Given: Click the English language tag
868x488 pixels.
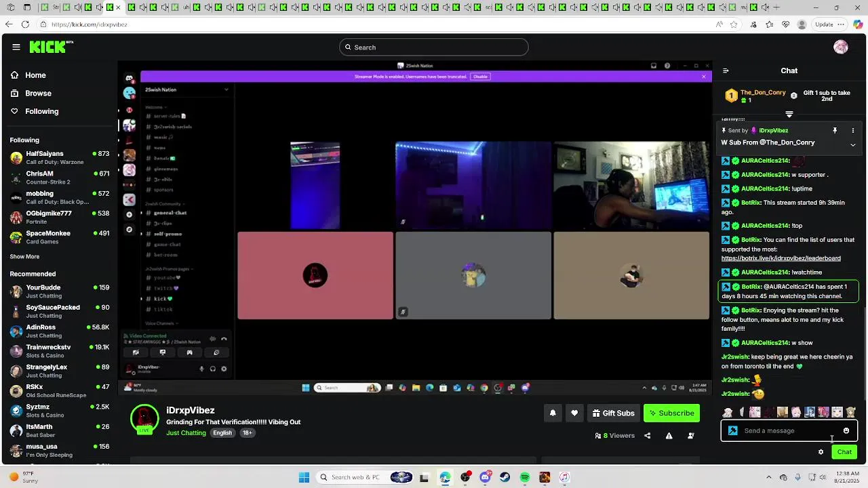Looking at the screenshot, I should (x=222, y=433).
